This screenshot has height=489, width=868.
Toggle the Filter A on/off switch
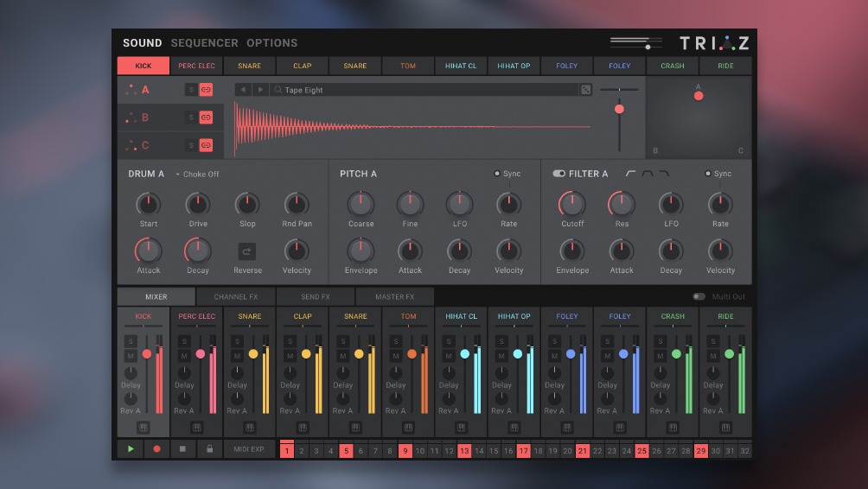(x=558, y=174)
